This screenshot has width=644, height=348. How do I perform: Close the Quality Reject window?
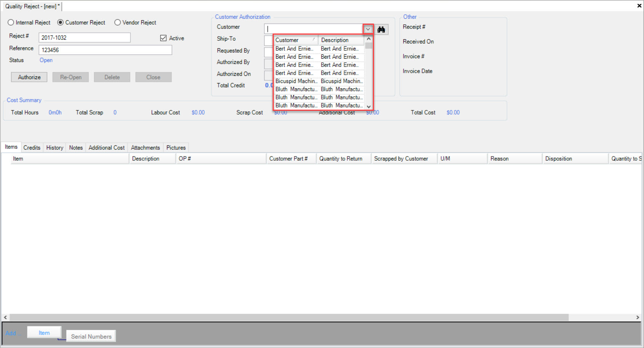tap(639, 6)
